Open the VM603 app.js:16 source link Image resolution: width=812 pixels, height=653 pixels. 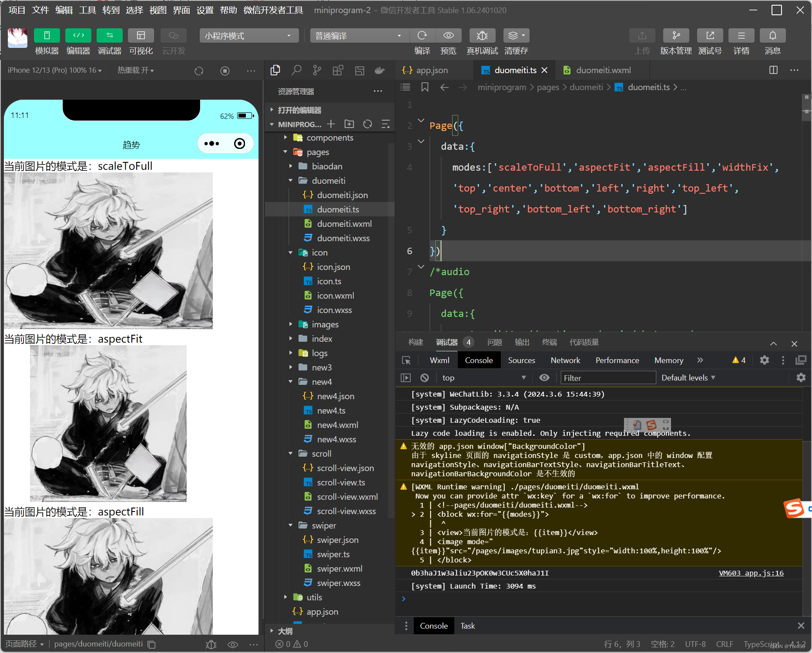[x=751, y=573]
